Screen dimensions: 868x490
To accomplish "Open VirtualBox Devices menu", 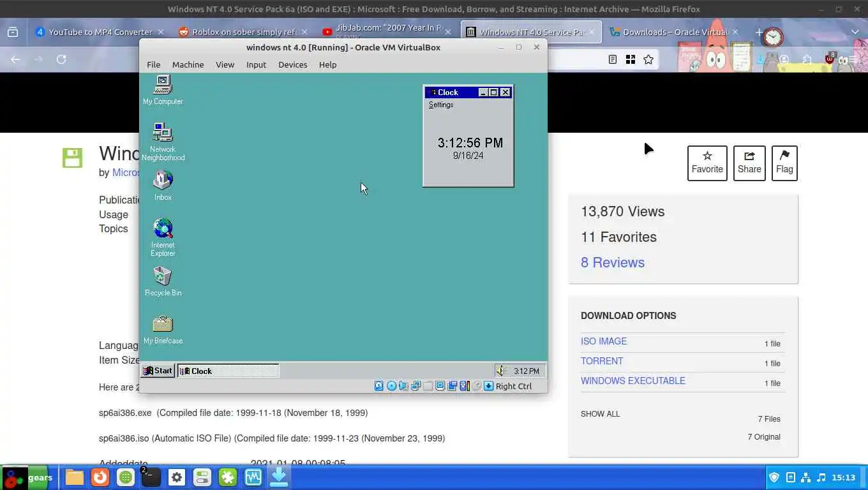I will [292, 64].
